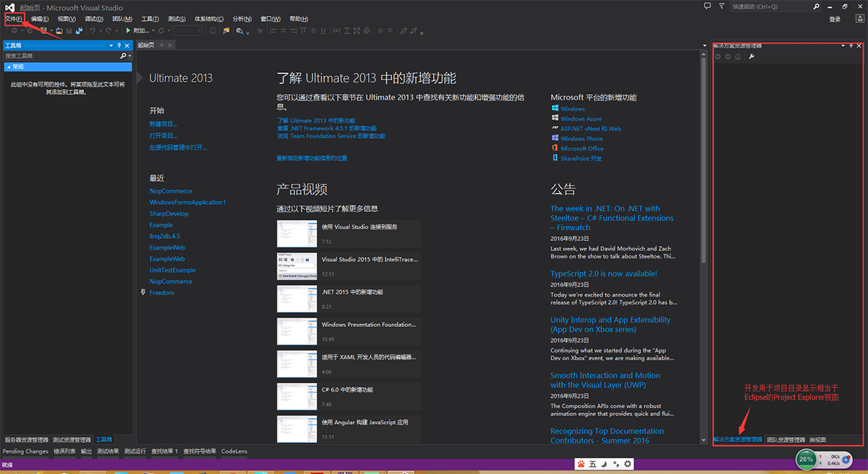This screenshot has width=868, height=474.
Task: Open the 工具箱 window position dropdown arrow
Action: coord(110,46)
